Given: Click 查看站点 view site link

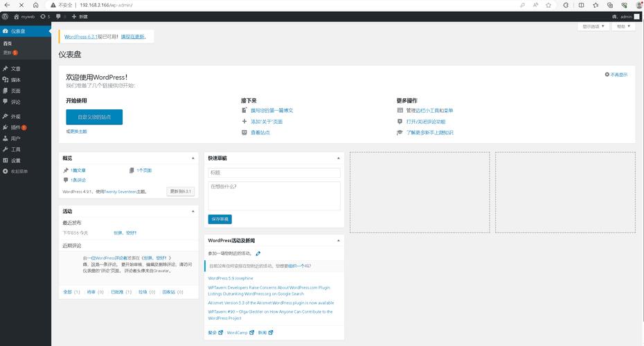Looking at the screenshot, I should [x=260, y=133].
